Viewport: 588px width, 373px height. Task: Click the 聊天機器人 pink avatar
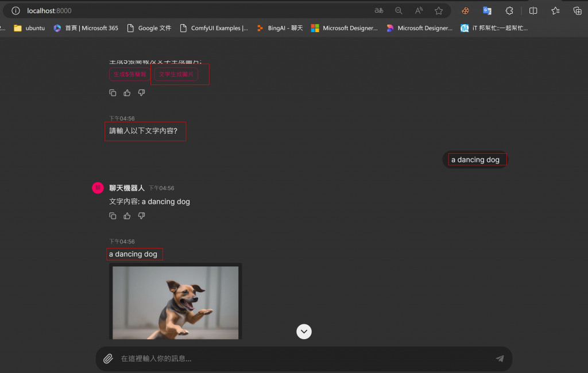(x=98, y=188)
